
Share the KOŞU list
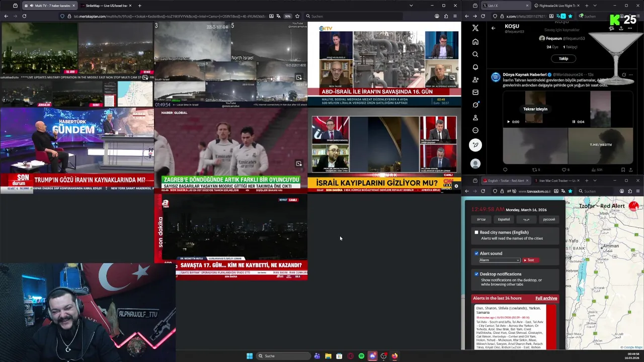pos(620,28)
